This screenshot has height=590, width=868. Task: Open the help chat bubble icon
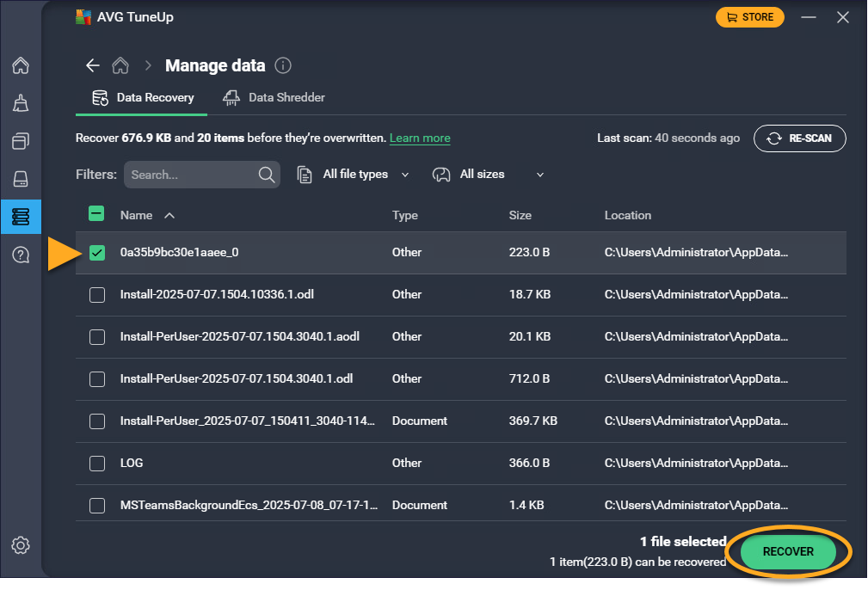click(x=21, y=255)
